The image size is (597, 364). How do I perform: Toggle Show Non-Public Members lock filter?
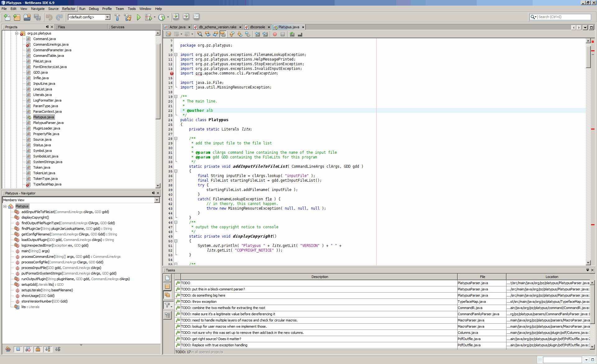(38, 349)
